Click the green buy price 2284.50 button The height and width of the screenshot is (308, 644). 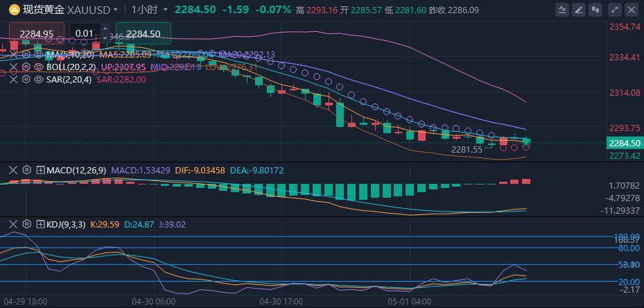[143, 34]
